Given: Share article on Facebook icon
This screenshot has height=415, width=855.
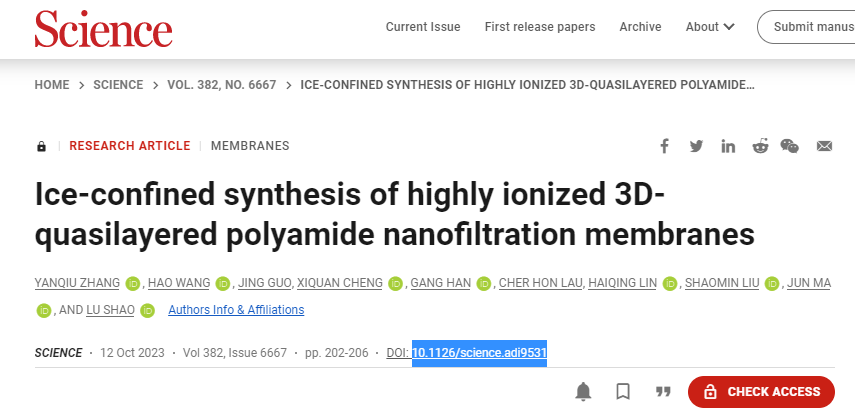Looking at the screenshot, I should click(x=664, y=146).
